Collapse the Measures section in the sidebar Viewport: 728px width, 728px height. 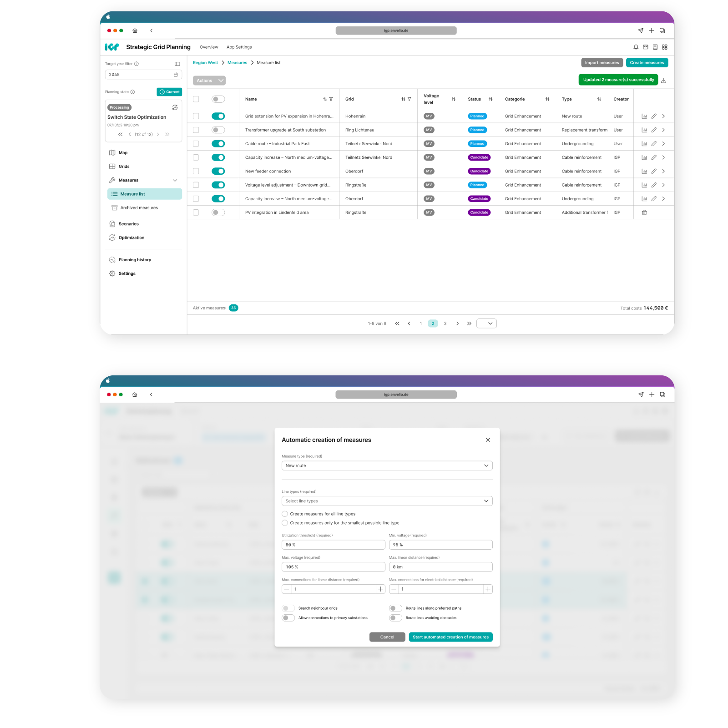[175, 180]
